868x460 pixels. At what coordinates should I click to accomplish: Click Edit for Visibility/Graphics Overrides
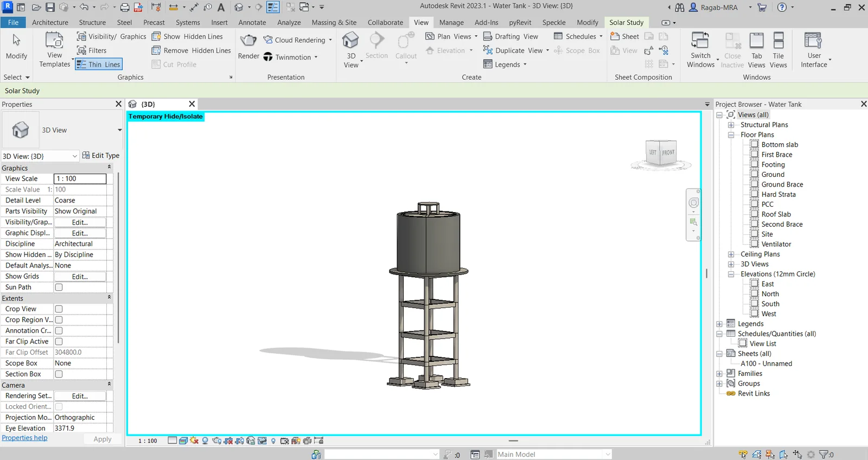pyautogui.click(x=80, y=222)
